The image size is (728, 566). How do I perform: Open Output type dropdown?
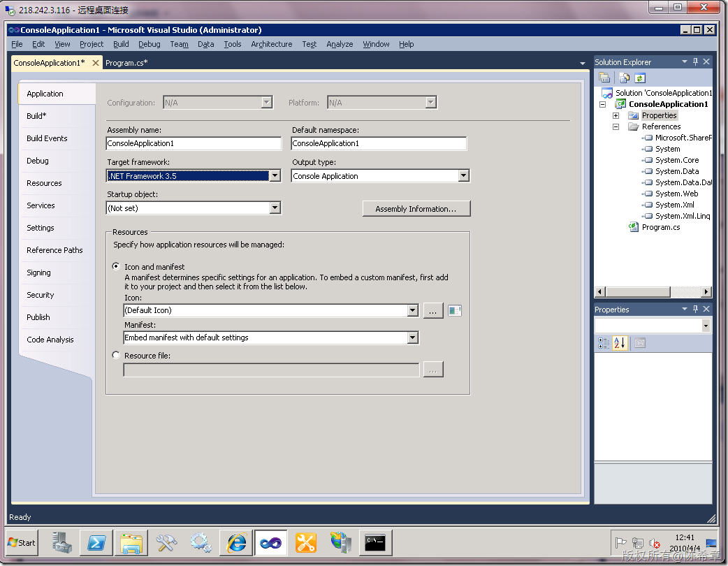point(463,175)
